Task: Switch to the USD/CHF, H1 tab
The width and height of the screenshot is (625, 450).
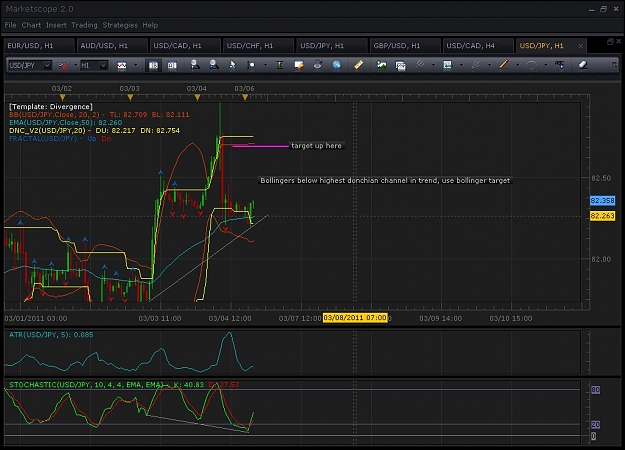Action: [x=259, y=46]
